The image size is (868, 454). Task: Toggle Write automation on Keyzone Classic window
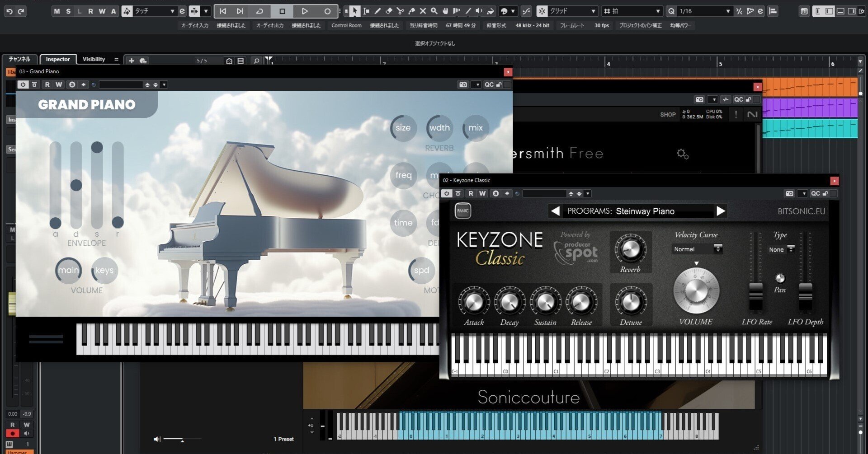(482, 193)
